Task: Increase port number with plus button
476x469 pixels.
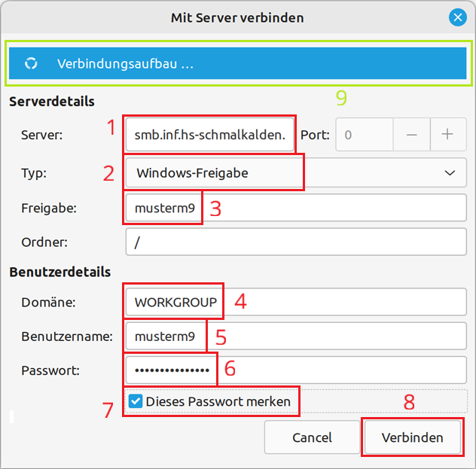Action: point(448,135)
